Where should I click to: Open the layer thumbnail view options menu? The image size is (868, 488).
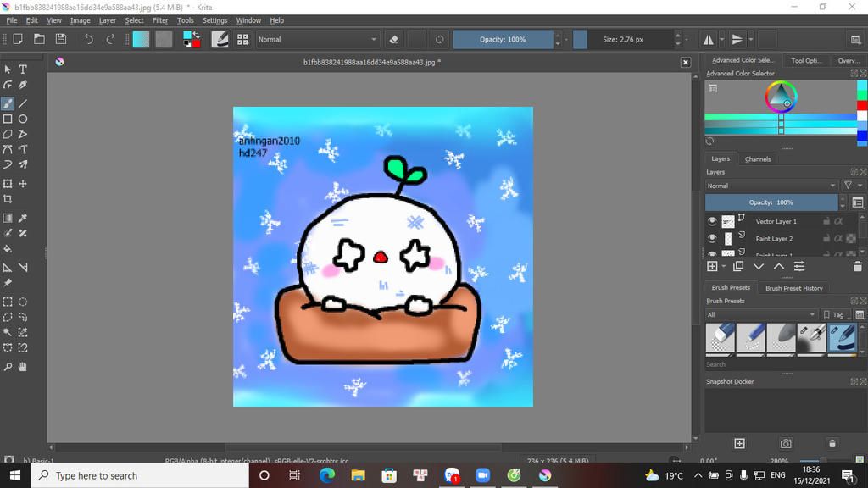(858, 202)
